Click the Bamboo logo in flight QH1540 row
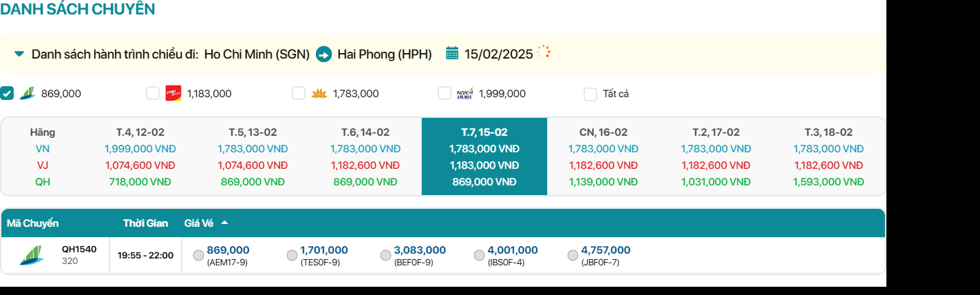 (x=31, y=255)
